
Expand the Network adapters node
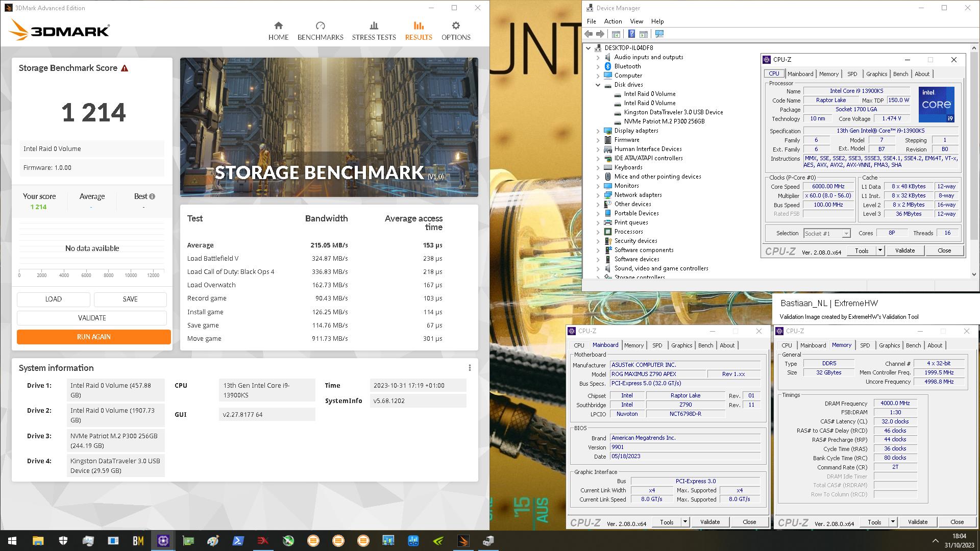[598, 195]
